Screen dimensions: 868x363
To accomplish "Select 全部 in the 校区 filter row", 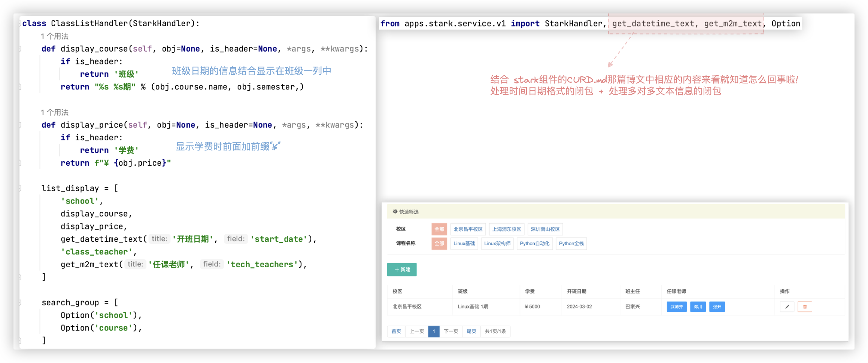I will click(439, 229).
